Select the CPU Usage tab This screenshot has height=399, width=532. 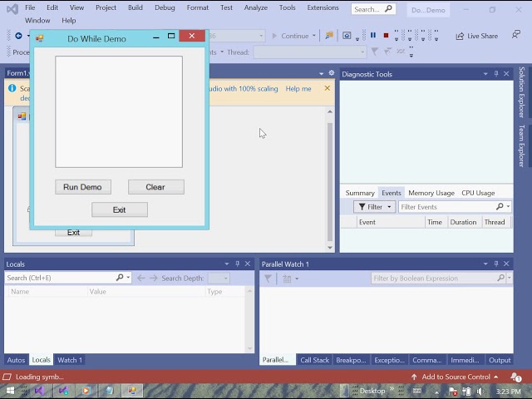[478, 193]
